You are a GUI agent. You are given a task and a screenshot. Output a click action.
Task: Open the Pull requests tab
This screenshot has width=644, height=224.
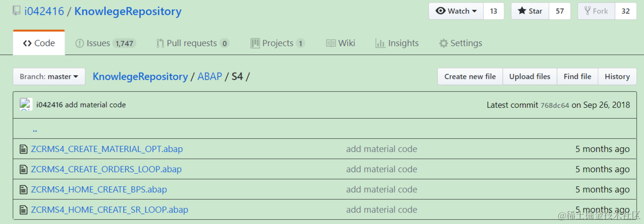(x=193, y=43)
